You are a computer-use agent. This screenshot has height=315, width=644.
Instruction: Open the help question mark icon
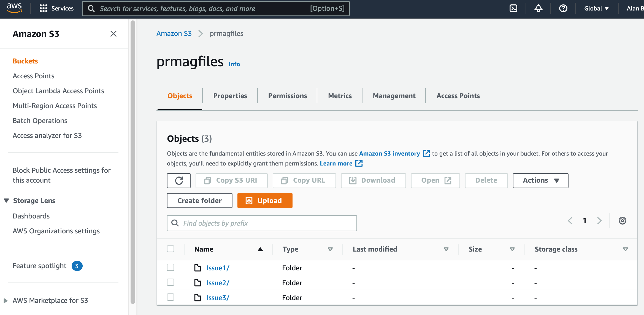click(563, 9)
